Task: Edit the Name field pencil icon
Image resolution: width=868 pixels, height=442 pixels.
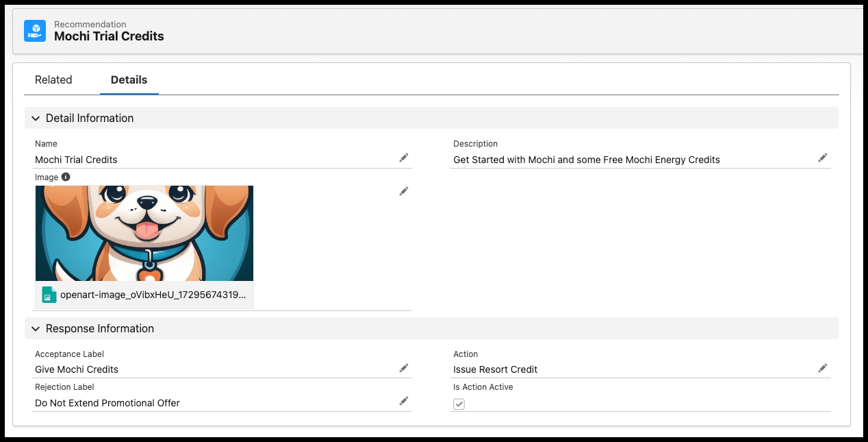Action: point(404,158)
